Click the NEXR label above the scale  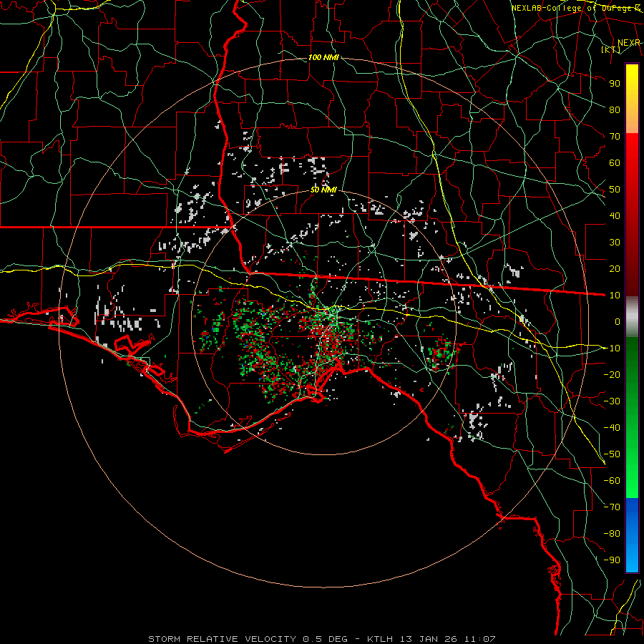pyautogui.click(x=628, y=43)
